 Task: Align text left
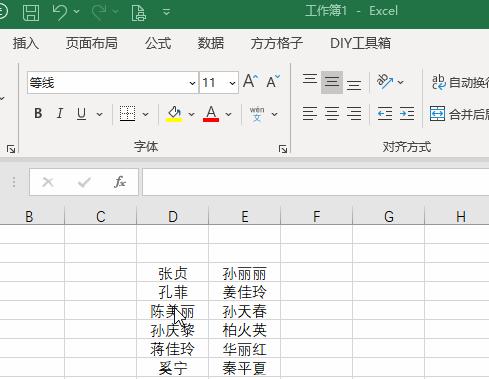pyautogui.click(x=310, y=114)
